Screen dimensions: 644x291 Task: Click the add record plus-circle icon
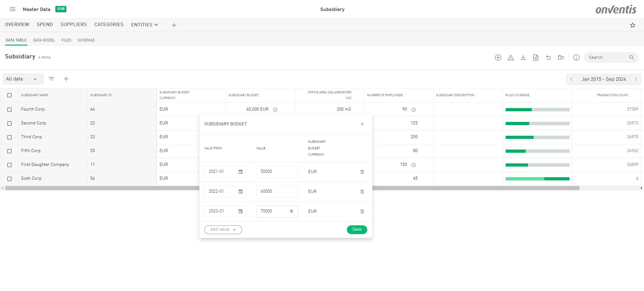tap(498, 58)
